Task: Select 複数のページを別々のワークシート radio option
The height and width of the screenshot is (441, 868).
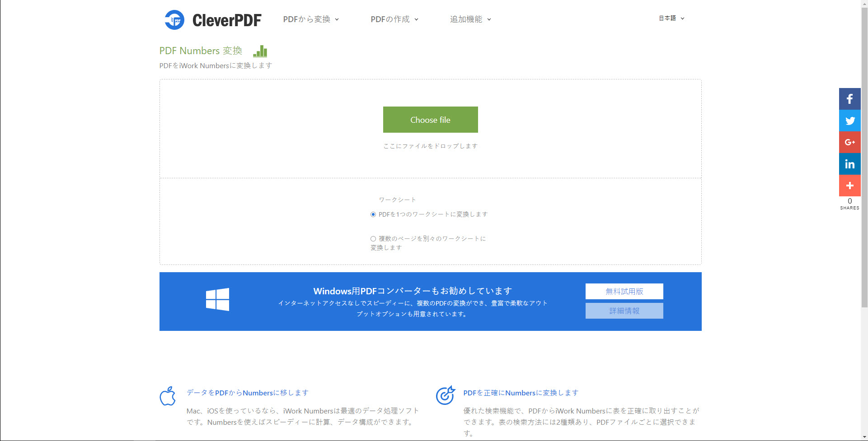Action: click(373, 239)
